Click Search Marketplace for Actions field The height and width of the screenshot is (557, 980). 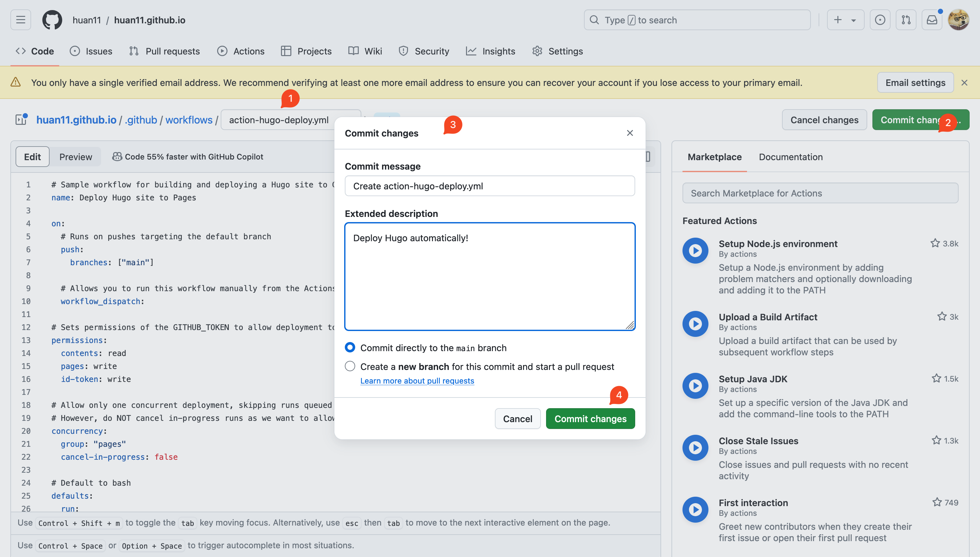[820, 193]
